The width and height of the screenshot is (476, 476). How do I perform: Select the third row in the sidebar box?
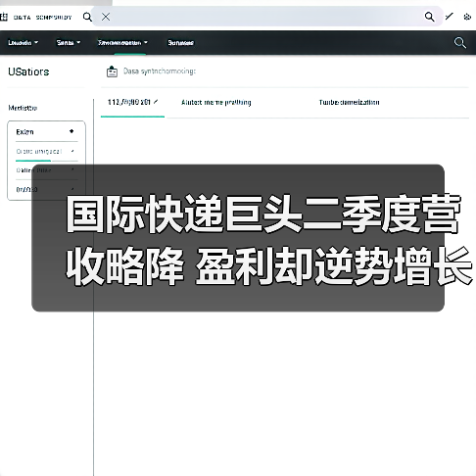point(46,170)
